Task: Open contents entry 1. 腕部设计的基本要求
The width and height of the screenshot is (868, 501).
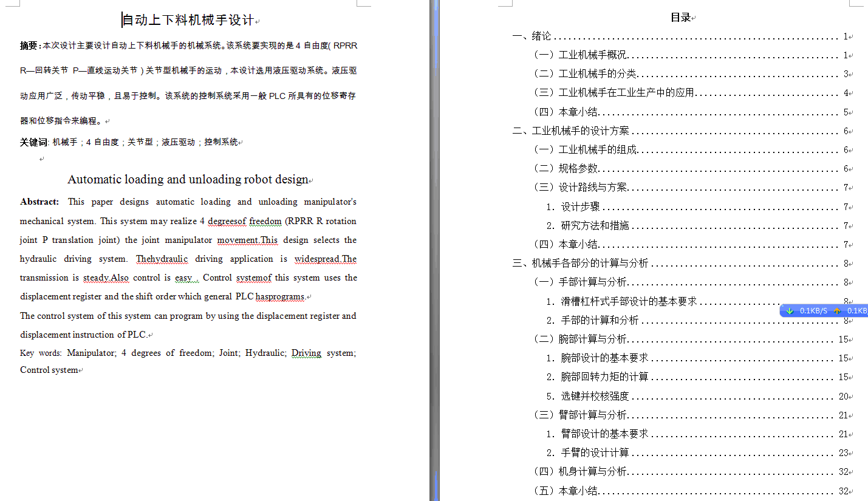Action: click(697, 358)
